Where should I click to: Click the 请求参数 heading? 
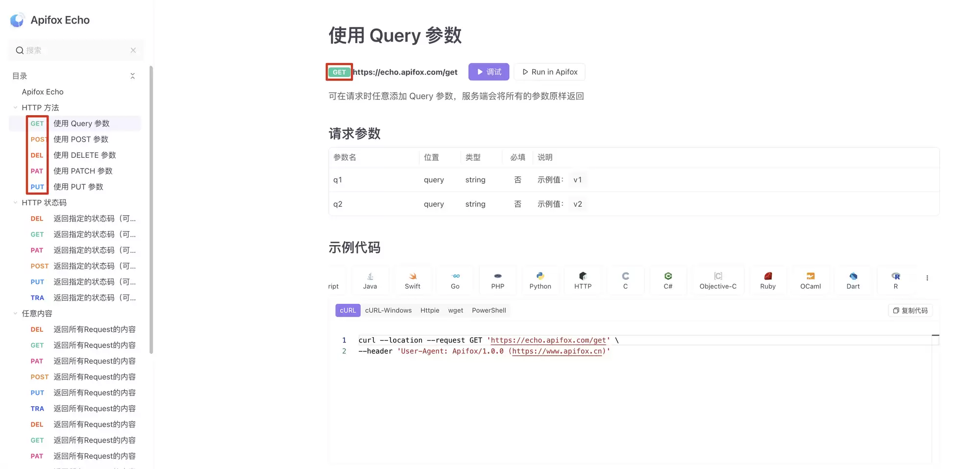click(x=354, y=133)
